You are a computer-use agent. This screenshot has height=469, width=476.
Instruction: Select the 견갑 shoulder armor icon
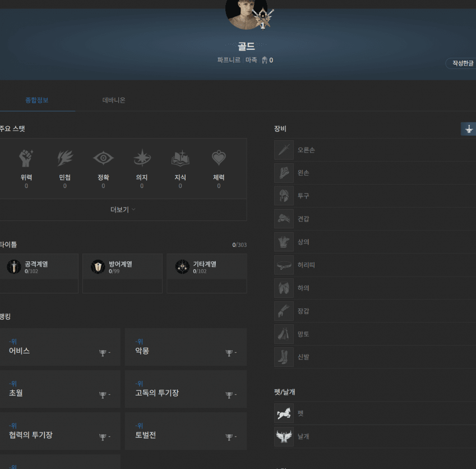coord(284,219)
